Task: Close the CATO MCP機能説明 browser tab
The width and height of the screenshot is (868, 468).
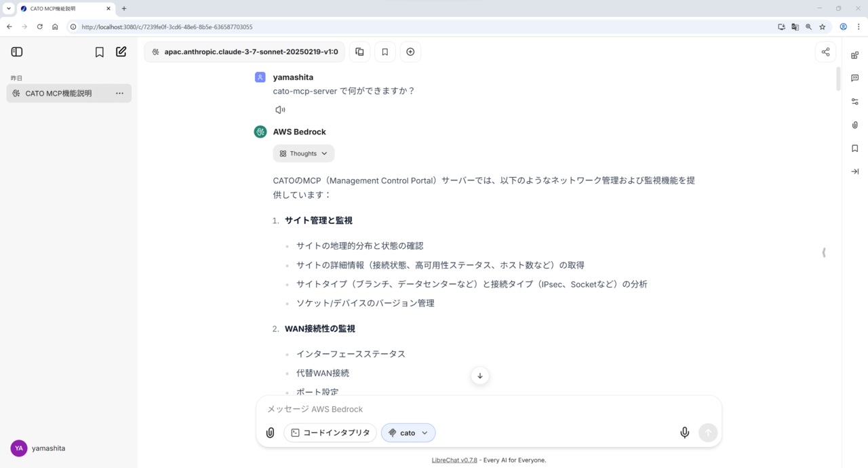Action: point(108,9)
